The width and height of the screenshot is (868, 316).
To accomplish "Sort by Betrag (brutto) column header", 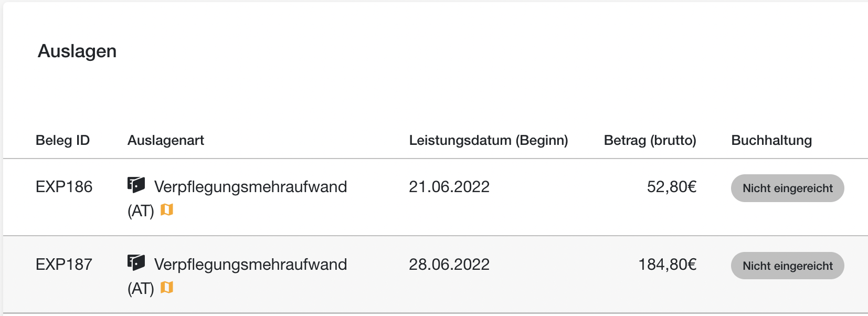I will (650, 140).
